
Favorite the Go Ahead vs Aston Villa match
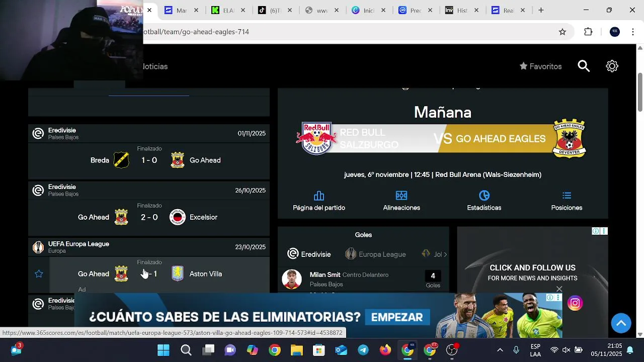coord(39,274)
